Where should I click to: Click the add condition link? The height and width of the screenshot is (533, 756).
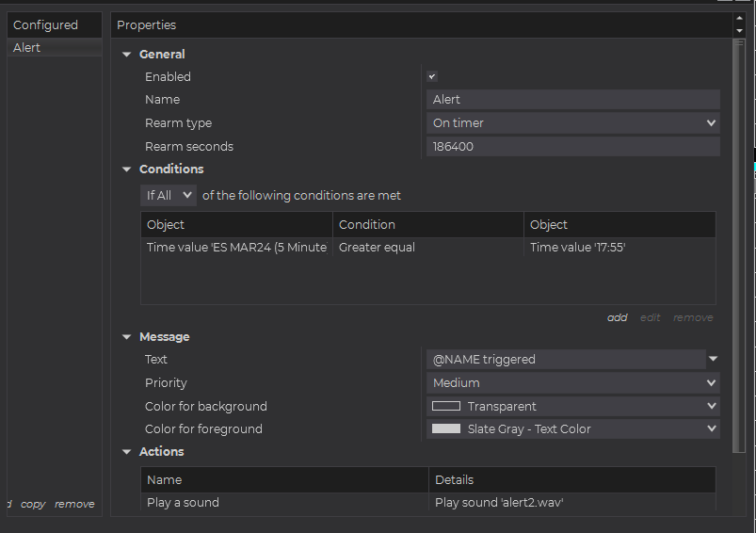pyautogui.click(x=617, y=317)
